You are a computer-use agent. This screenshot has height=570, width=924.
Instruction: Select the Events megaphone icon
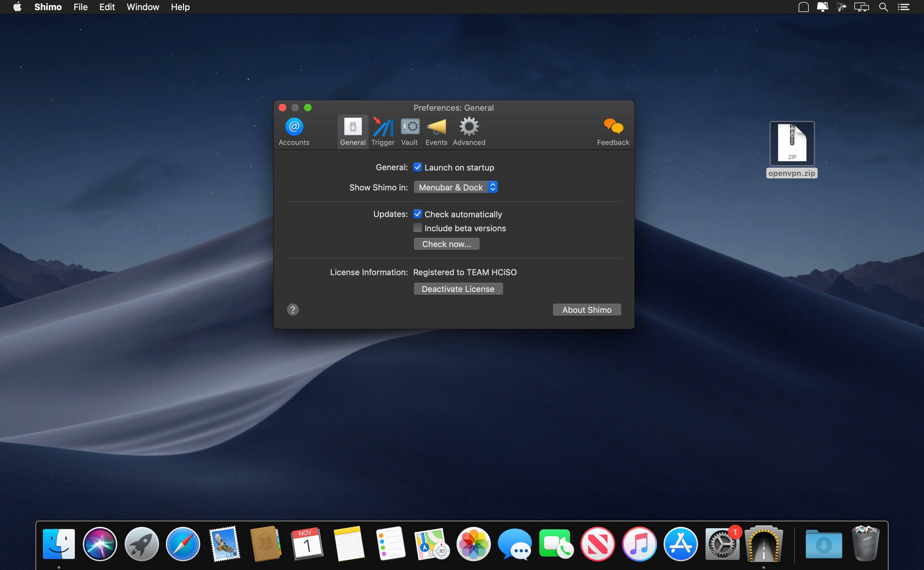(x=436, y=131)
